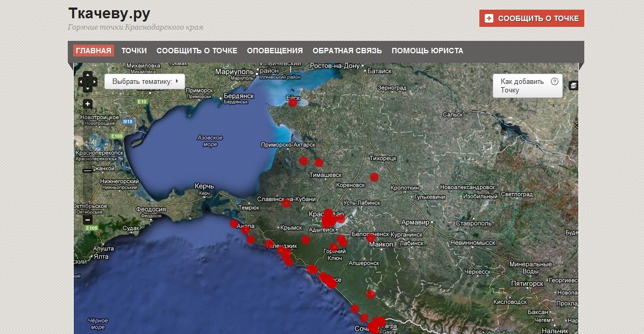Open the ПОМОЩЬ ЮРИСТА menu item
Viewport: 644px width, 334px height.
[427, 51]
